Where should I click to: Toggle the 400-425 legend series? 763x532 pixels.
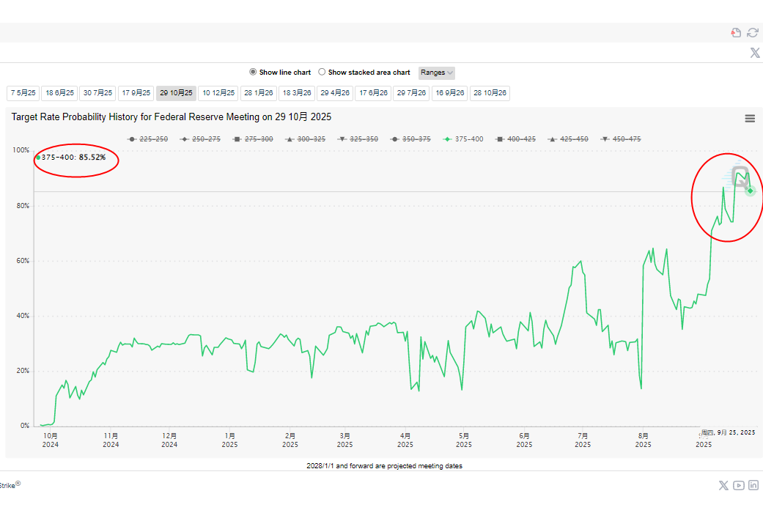(515, 139)
